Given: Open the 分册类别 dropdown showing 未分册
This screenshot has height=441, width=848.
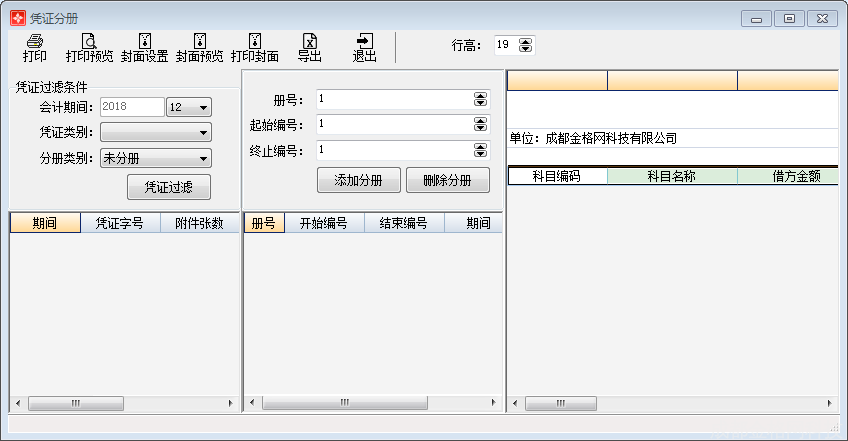Looking at the screenshot, I should [156, 158].
